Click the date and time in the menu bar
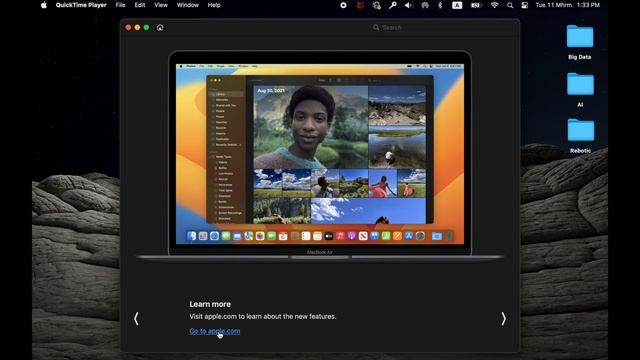 pos(567,5)
